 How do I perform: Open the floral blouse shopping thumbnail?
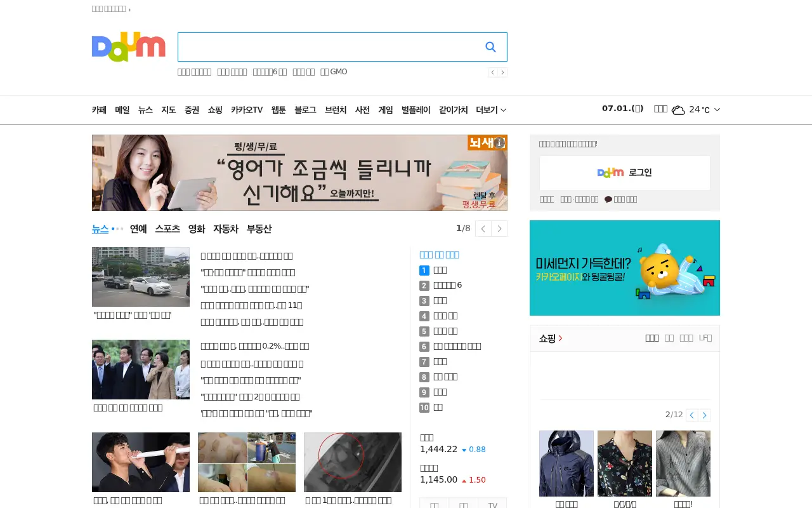[x=625, y=464]
